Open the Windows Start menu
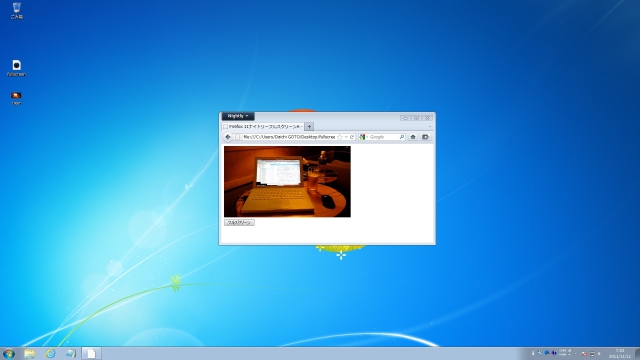This screenshot has height=360, width=640. coord(9,353)
